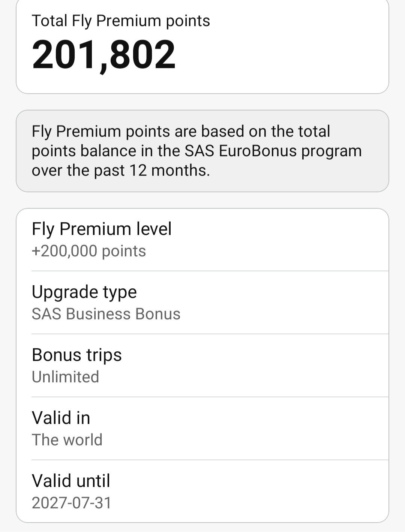Tap "The world" validity region value
Screen dimensions: 405x532
pos(67,440)
